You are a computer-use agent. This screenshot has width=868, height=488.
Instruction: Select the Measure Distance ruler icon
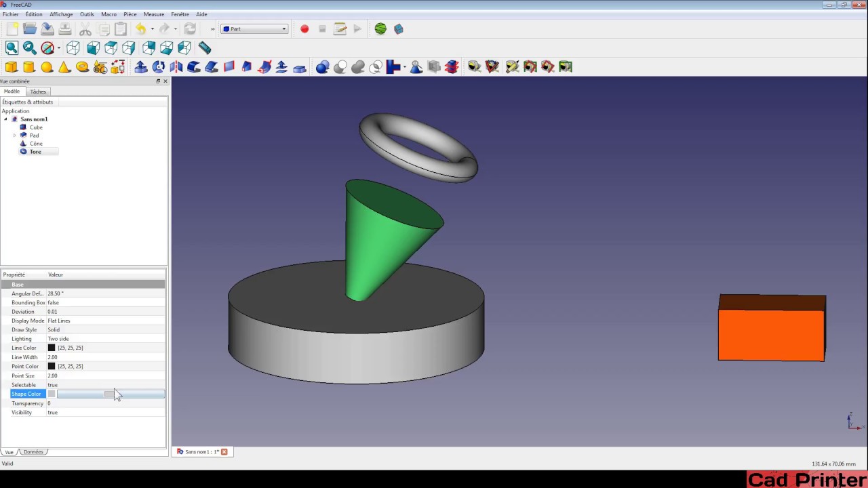pos(205,47)
